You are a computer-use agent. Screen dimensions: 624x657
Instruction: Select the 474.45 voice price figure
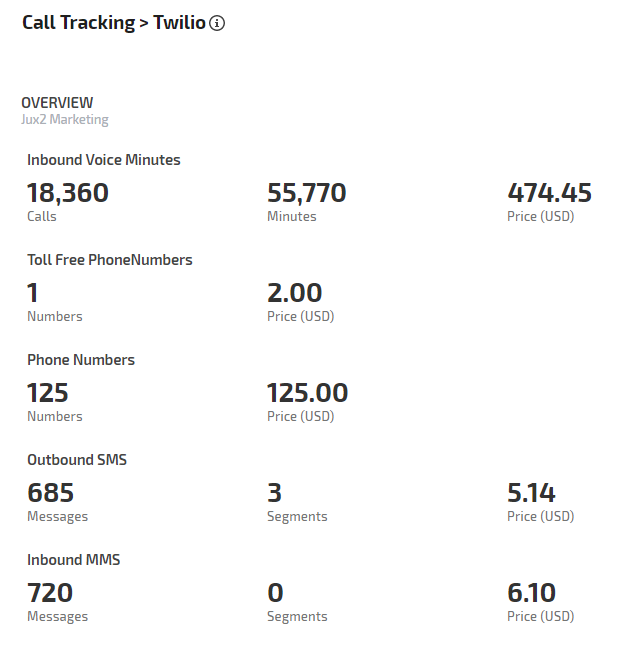point(549,193)
